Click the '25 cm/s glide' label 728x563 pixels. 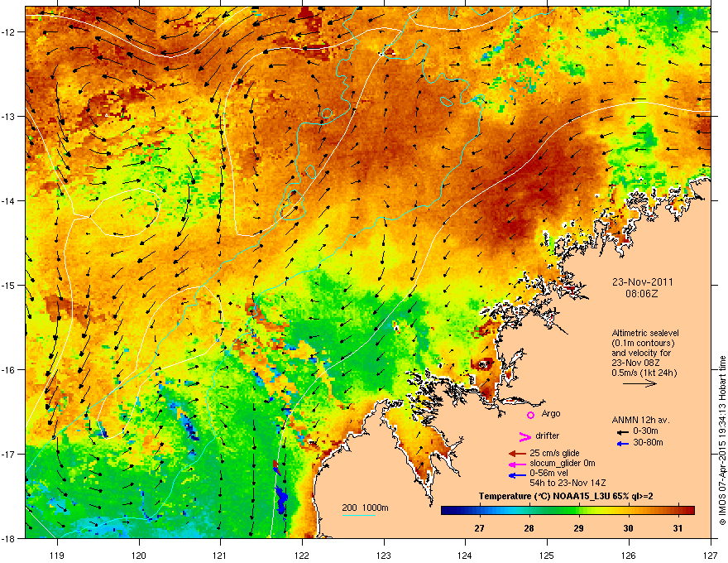pos(554,453)
